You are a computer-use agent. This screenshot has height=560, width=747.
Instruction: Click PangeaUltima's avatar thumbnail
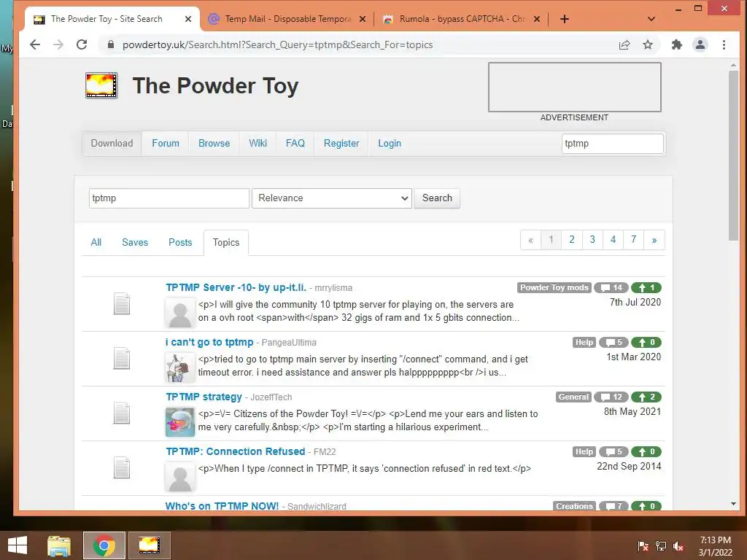(180, 367)
